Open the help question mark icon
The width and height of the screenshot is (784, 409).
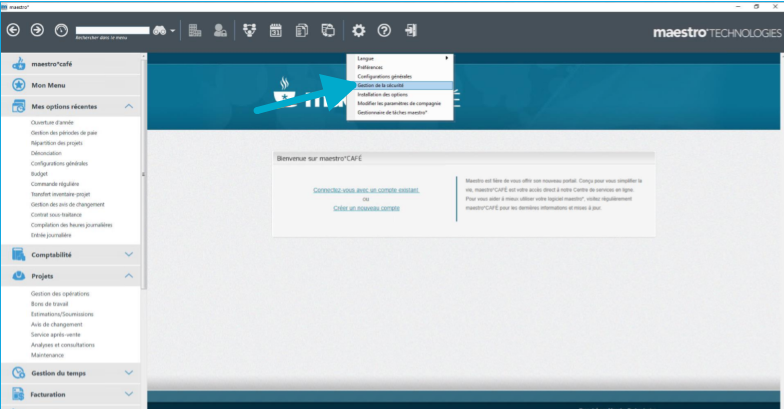[384, 30]
